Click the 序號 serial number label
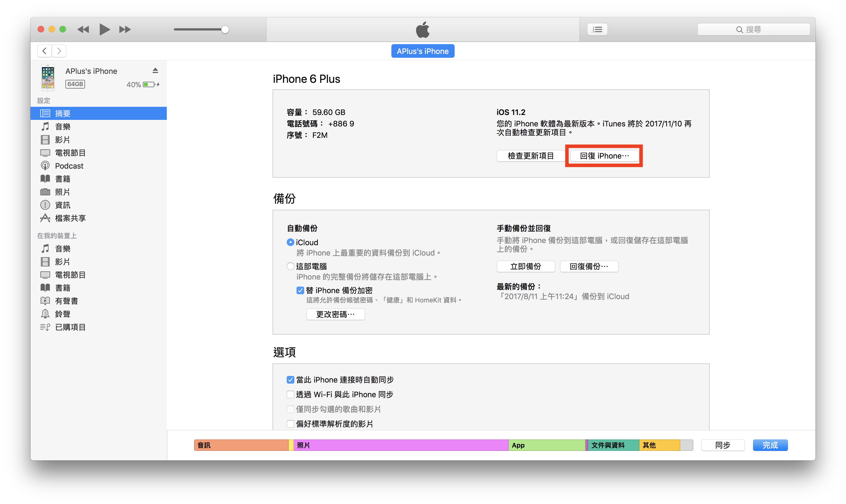Viewport: 846px width, 504px height. coord(297,135)
